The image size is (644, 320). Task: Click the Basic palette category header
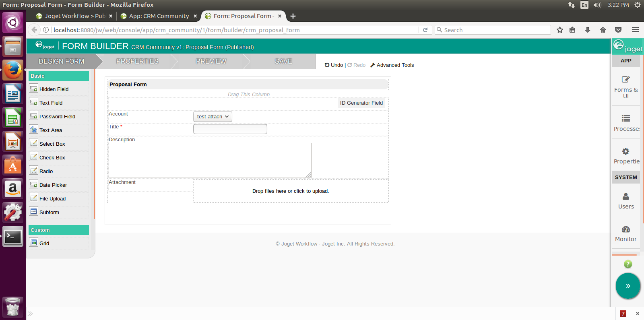coord(59,76)
